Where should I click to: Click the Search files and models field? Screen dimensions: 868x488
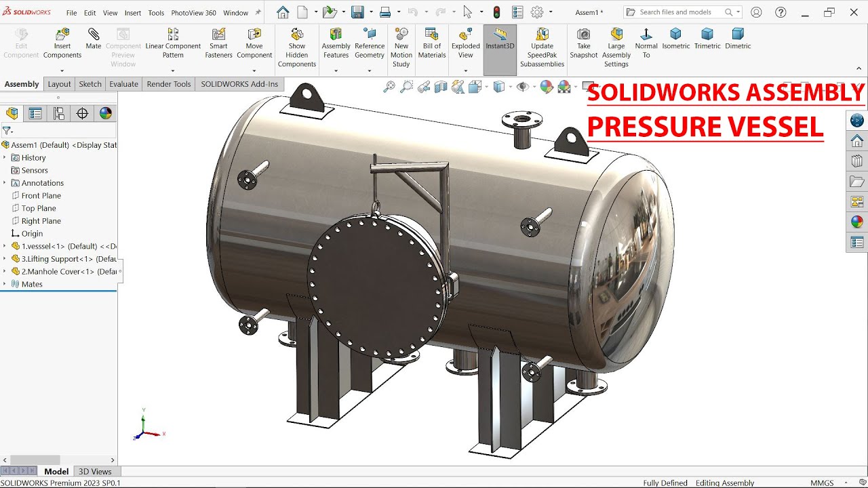tap(682, 12)
